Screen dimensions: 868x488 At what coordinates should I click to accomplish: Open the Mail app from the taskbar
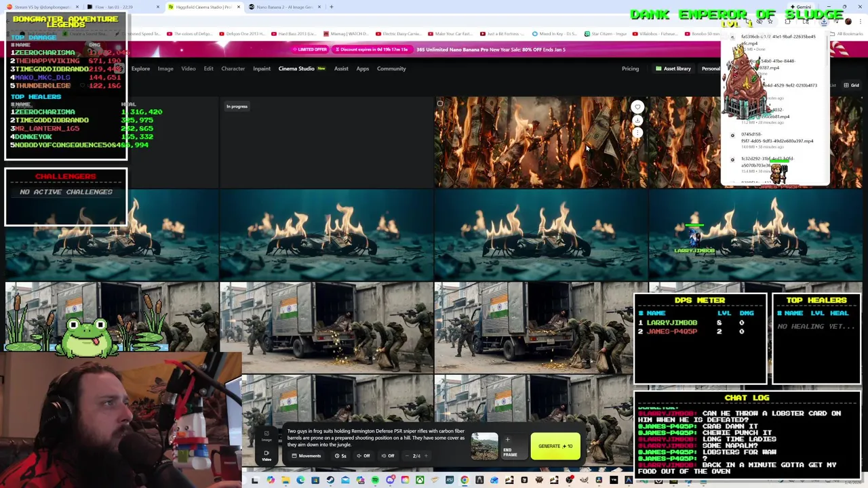click(345, 481)
